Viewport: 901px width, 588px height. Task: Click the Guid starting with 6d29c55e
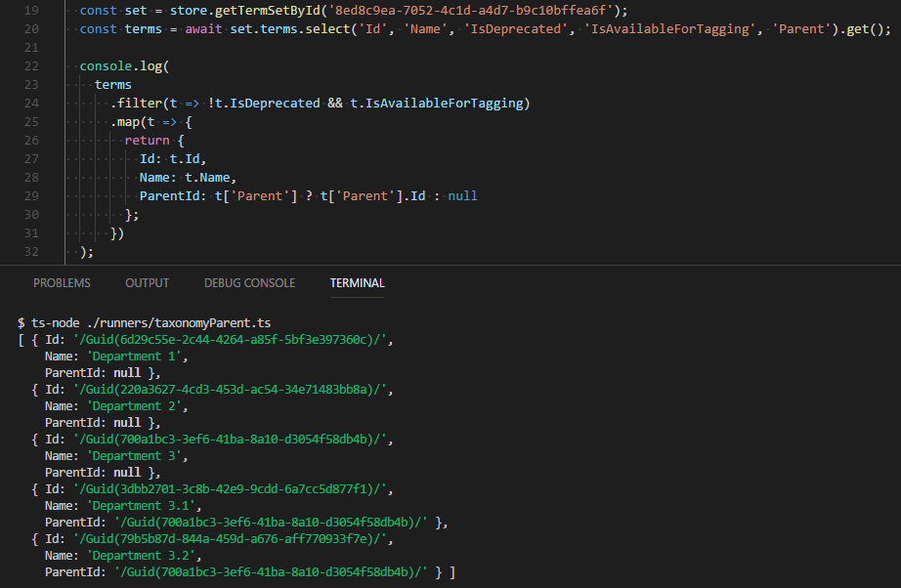(230, 339)
